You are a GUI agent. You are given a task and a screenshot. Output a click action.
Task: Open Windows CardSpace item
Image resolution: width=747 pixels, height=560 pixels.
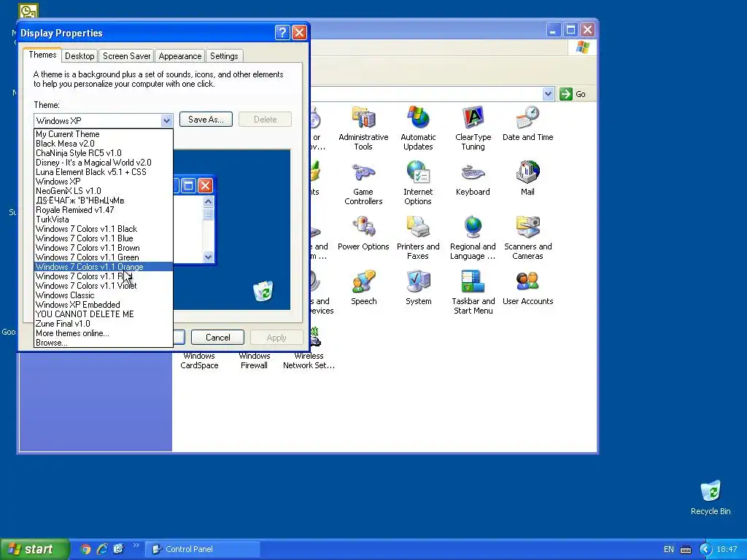pos(199,360)
